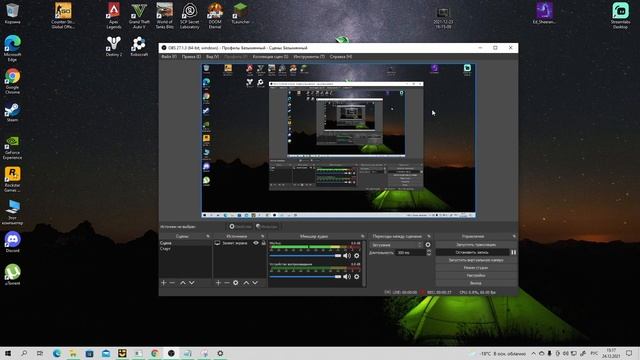Open the Tools menu in OBS

pyautogui.click(x=309, y=57)
